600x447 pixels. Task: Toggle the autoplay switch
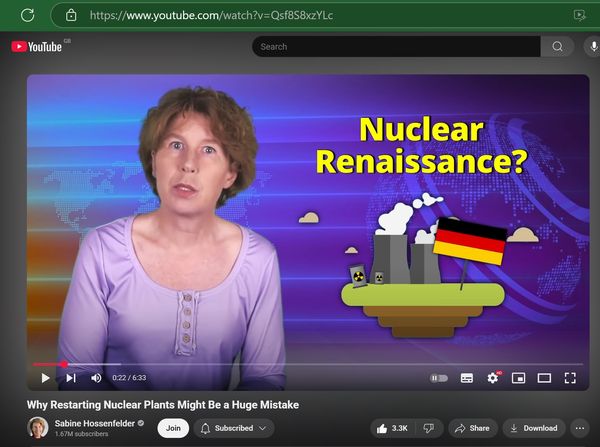[439, 378]
